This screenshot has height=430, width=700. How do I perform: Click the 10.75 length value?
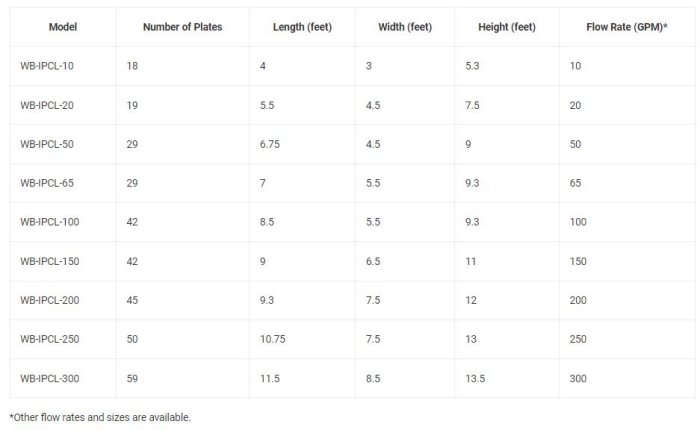click(272, 339)
